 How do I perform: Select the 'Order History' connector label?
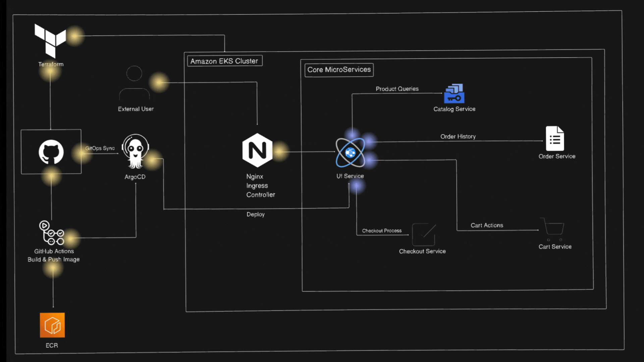(458, 136)
